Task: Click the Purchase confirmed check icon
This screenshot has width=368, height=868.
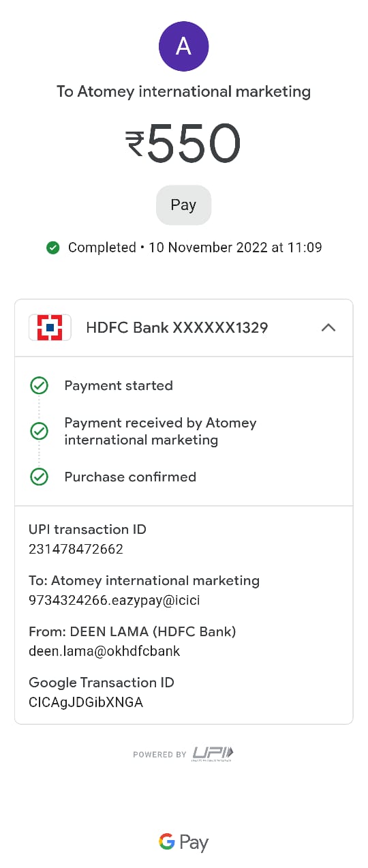Action: 40,477
